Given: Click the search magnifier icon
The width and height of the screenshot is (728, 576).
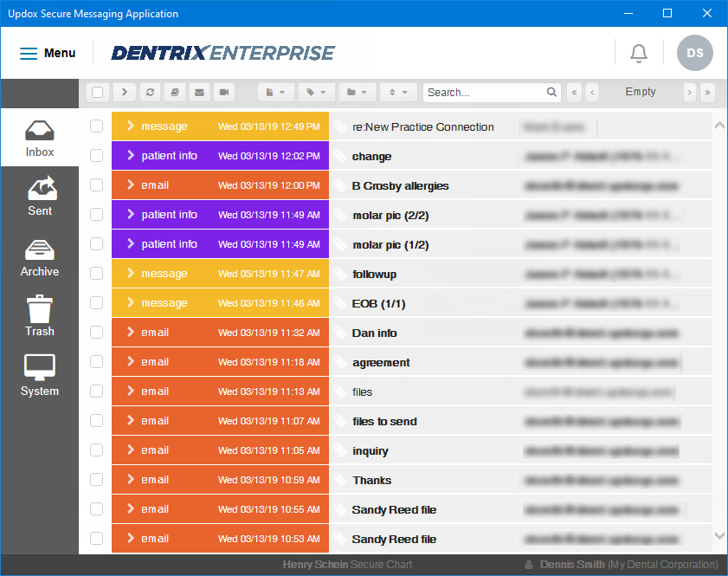Looking at the screenshot, I should click(x=551, y=92).
